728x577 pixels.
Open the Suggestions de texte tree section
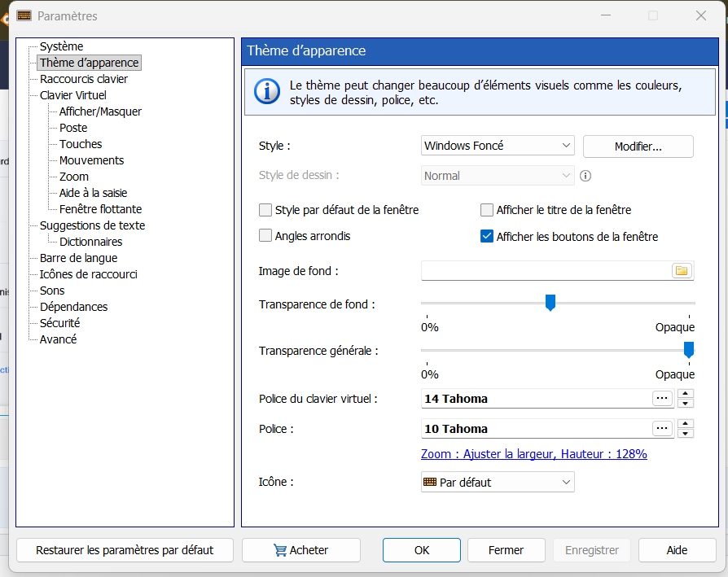point(92,225)
